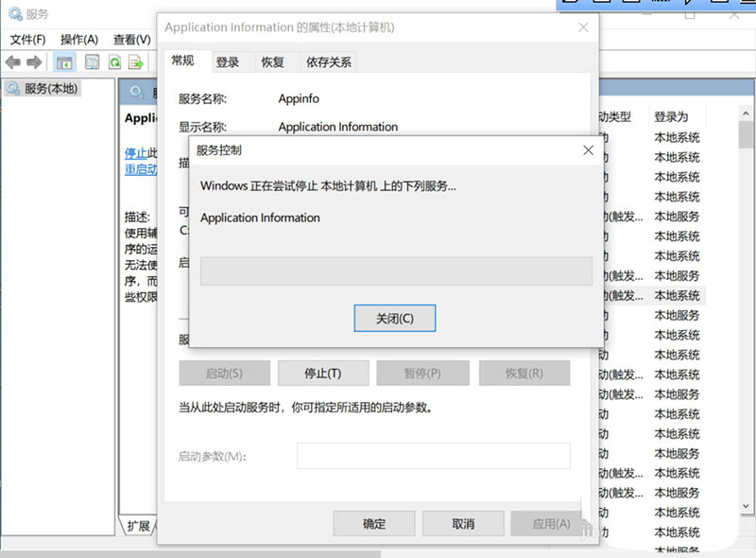Click the services list scrollbar thumb
Image resolution: width=756 pixels, height=558 pixels.
(746, 134)
